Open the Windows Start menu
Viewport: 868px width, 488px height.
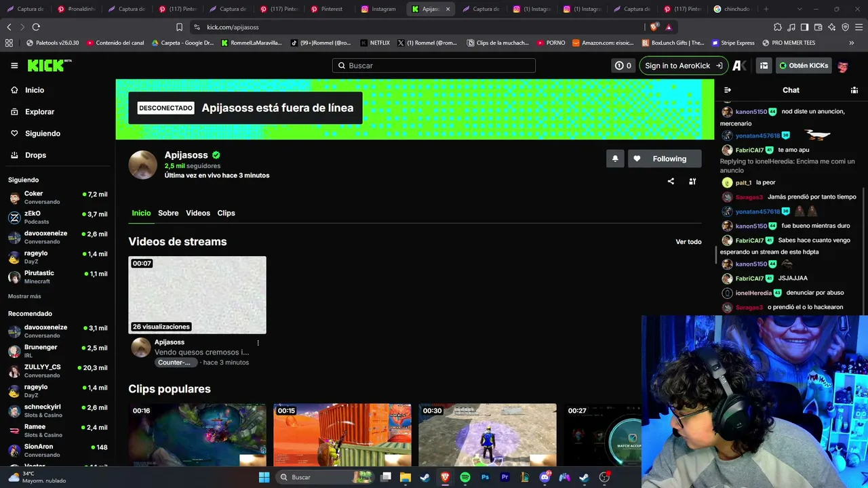coord(264,477)
